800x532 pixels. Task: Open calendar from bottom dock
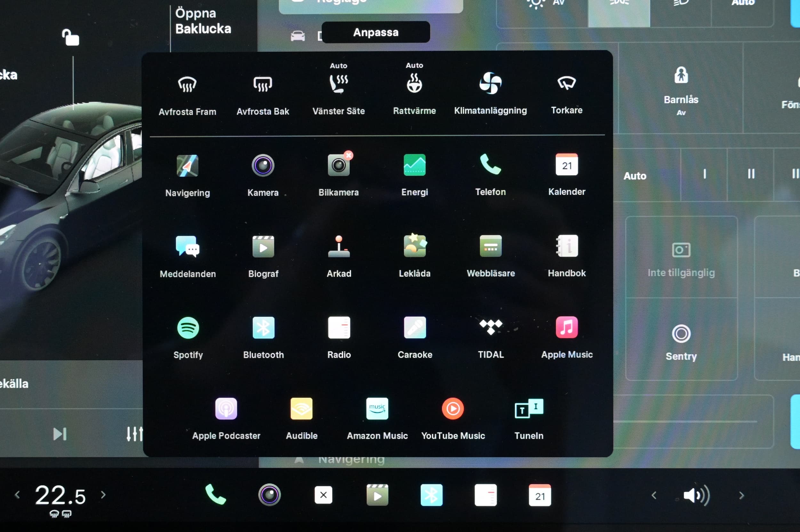click(540, 495)
